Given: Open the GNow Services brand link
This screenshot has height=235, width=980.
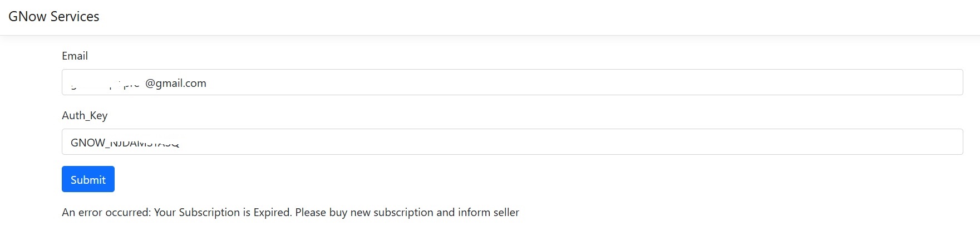Looking at the screenshot, I should 53,17.
